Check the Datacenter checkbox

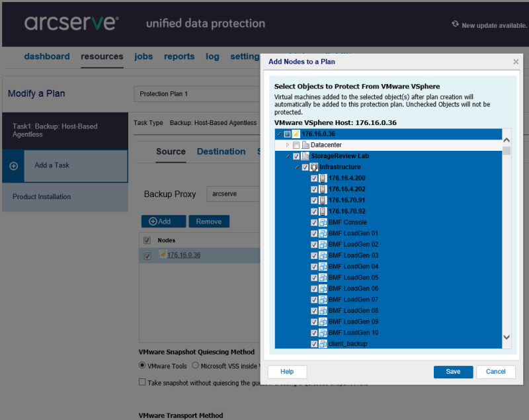(296, 145)
